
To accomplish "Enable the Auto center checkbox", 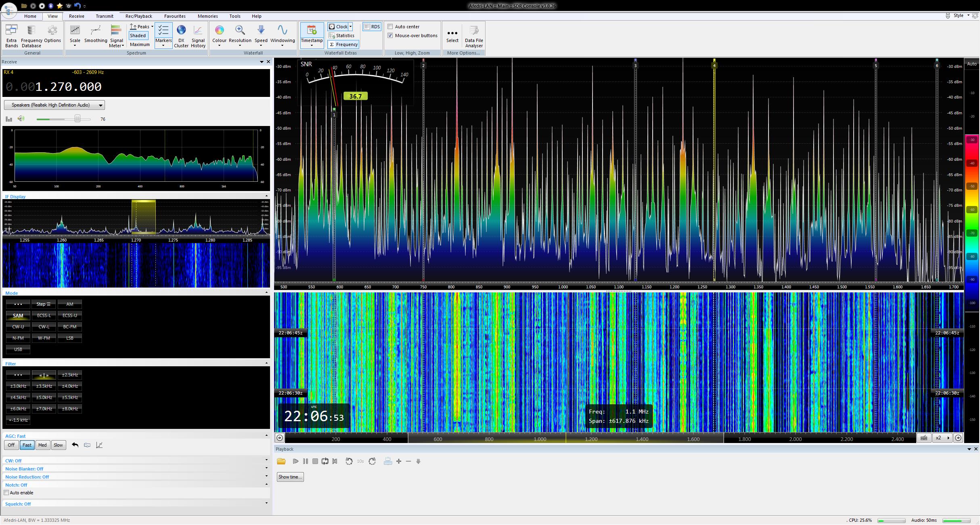I will [390, 27].
